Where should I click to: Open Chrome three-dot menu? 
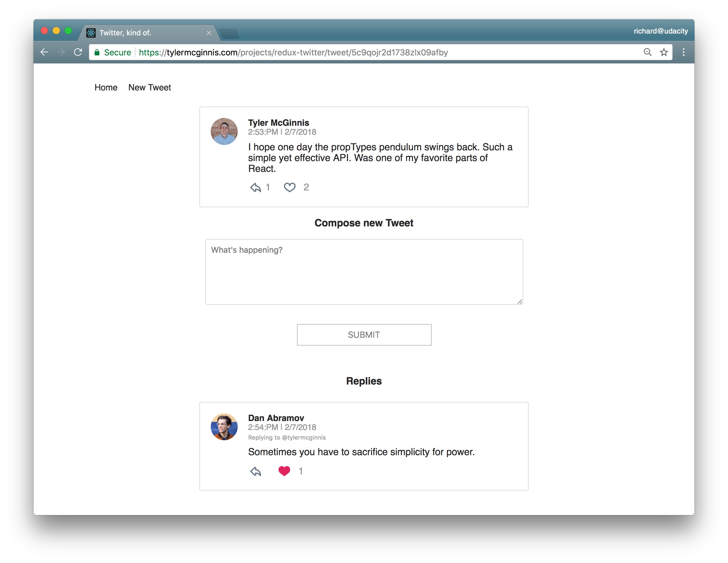pos(683,52)
